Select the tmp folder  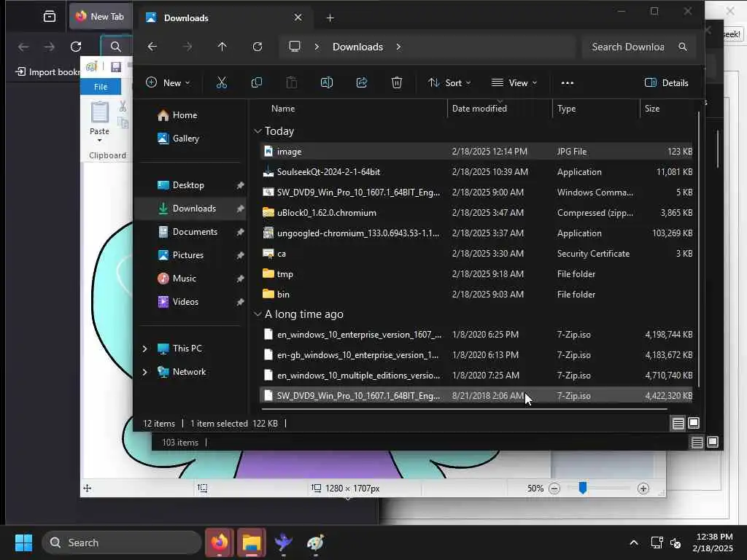pyautogui.click(x=476, y=274)
